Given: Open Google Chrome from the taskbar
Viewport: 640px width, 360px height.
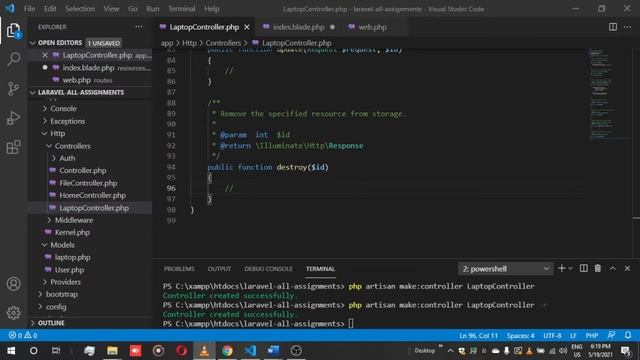Looking at the screenshot, I should click(x=227, y=351).
